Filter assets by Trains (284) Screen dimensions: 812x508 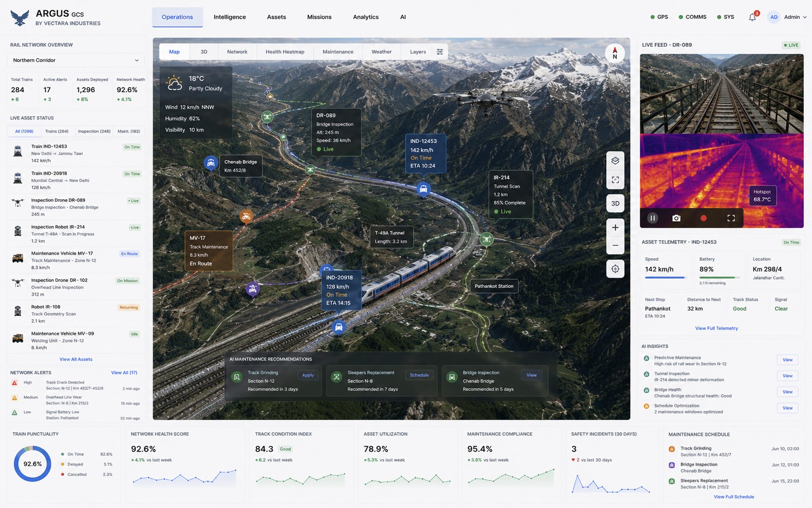[x=57, y=132]
